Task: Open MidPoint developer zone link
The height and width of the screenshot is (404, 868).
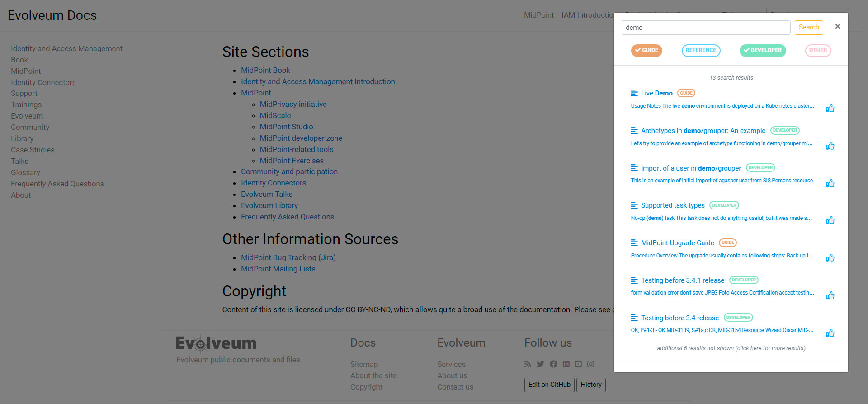Action: (x=301, y=138)
